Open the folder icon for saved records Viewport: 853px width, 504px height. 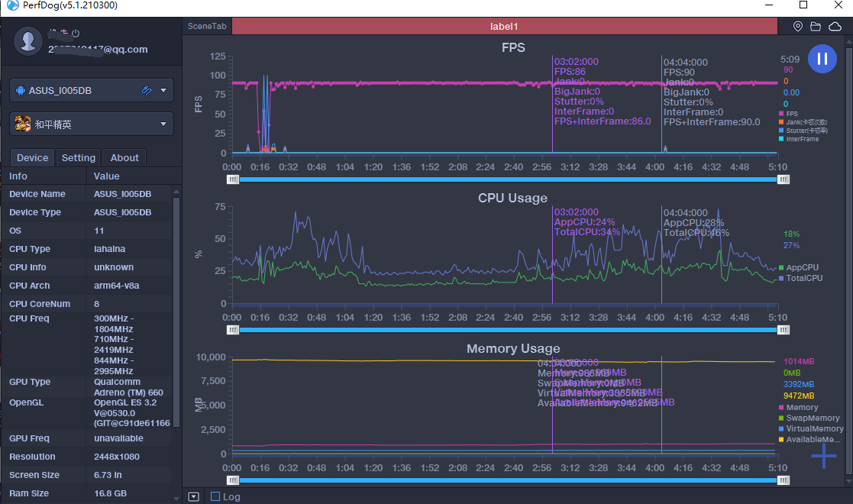click(x=816, y=27)
